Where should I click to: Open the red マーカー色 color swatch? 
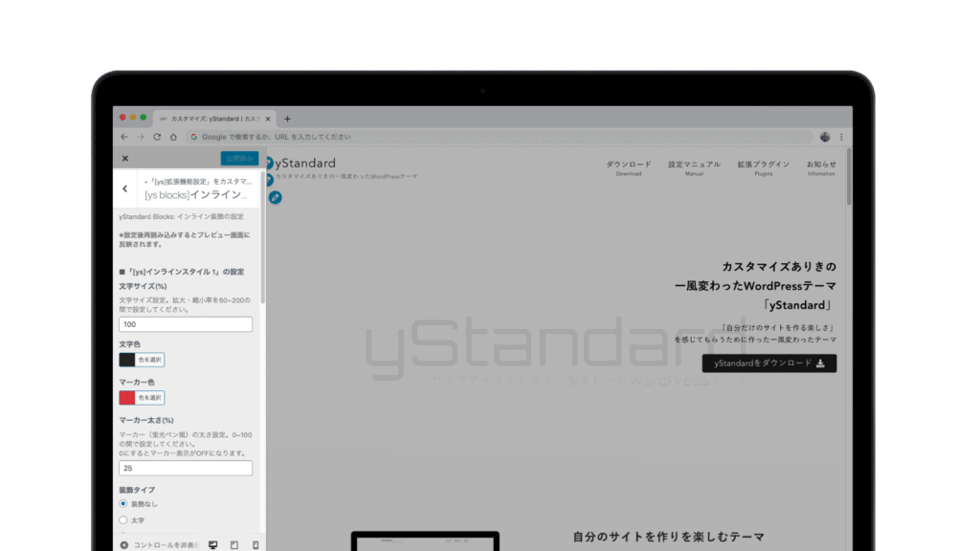pos(127,398)
